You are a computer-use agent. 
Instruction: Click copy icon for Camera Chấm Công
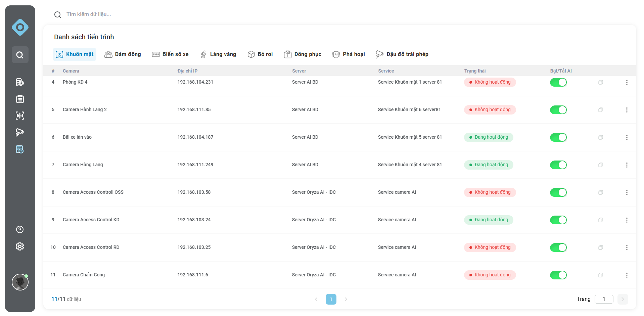click(601, 275)
